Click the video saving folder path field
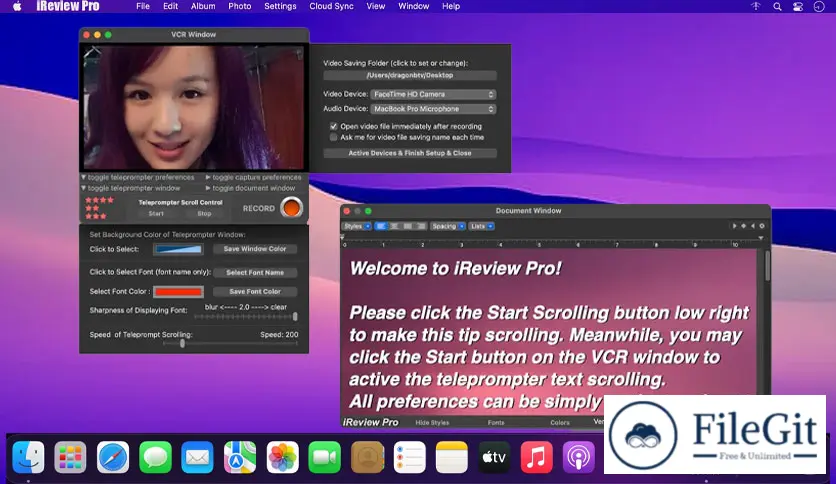836x484 pixels. pyautogui.click(x=410, y=75)
